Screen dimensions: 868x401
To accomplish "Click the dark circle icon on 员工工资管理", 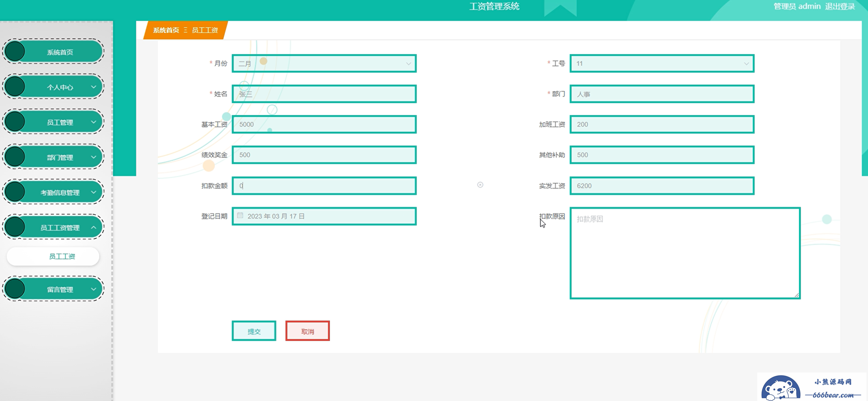I will point(15,227).
